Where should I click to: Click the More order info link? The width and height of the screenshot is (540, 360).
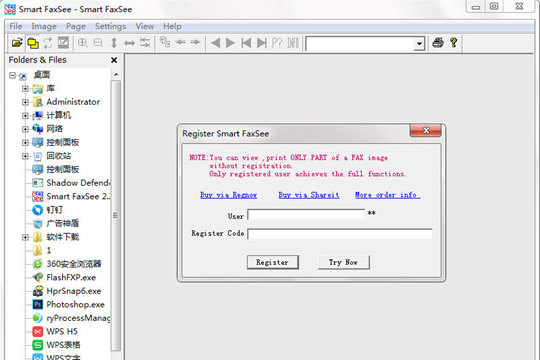click(x=387, y=195)
